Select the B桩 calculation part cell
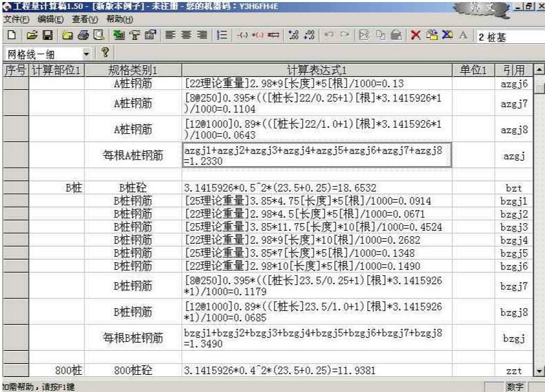Screen dimensions: 545x392 coord(56,187)
